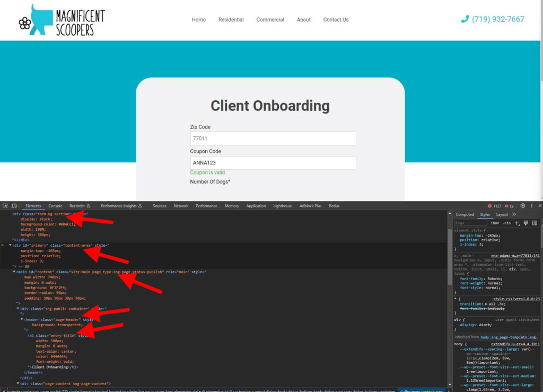Image resolution: width=543 pixels, height=392 pixels.
Task: Toggle the computed styles sidebar icon
Action: (x=535, y=223)
